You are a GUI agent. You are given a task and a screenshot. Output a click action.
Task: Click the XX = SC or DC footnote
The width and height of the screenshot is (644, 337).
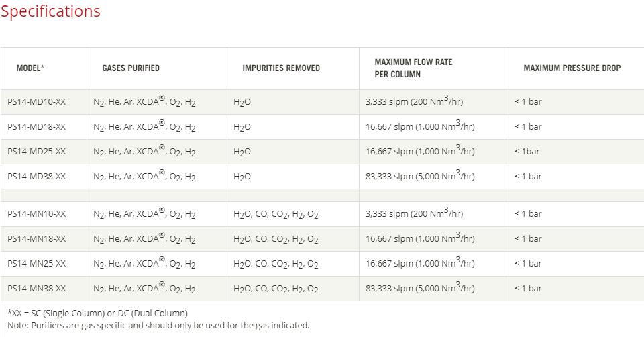click(98, 313)
